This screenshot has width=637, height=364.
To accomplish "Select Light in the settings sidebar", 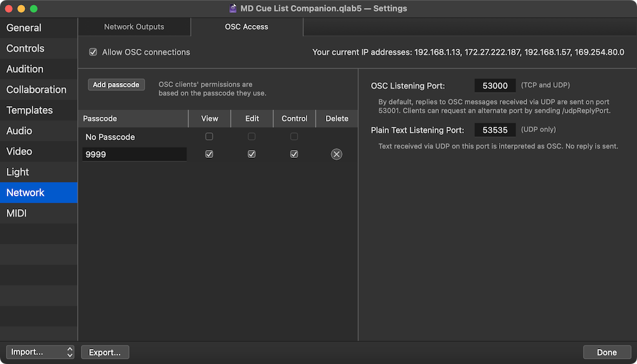I will click(x=17, y=172).
